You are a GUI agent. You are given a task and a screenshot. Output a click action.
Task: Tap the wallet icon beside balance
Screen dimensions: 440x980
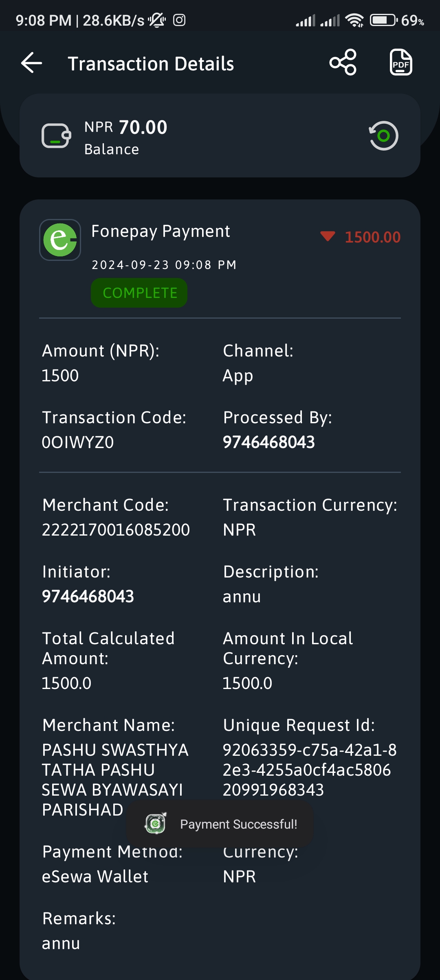pyautogui.click(x=56, y=136)
